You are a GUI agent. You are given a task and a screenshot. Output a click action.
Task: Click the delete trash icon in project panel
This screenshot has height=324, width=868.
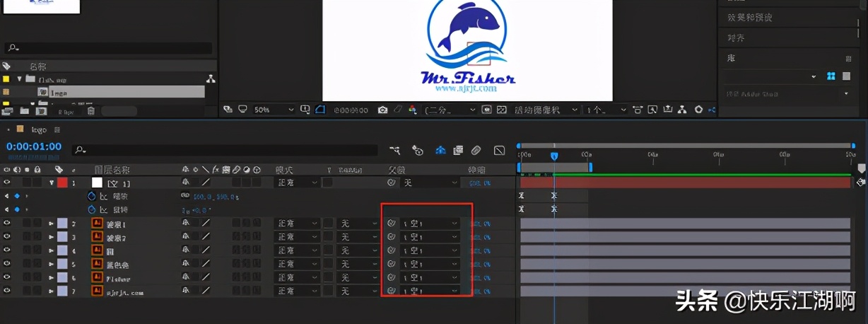(91, 111)
